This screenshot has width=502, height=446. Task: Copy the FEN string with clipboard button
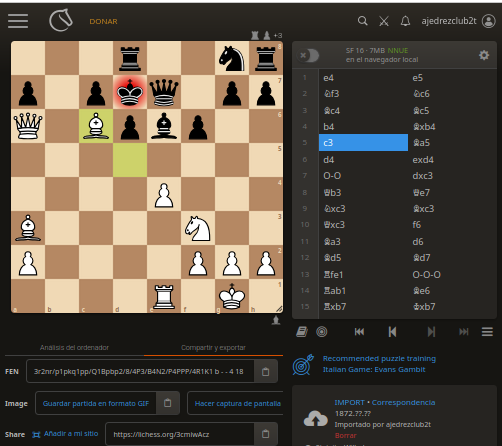(266, 371)
